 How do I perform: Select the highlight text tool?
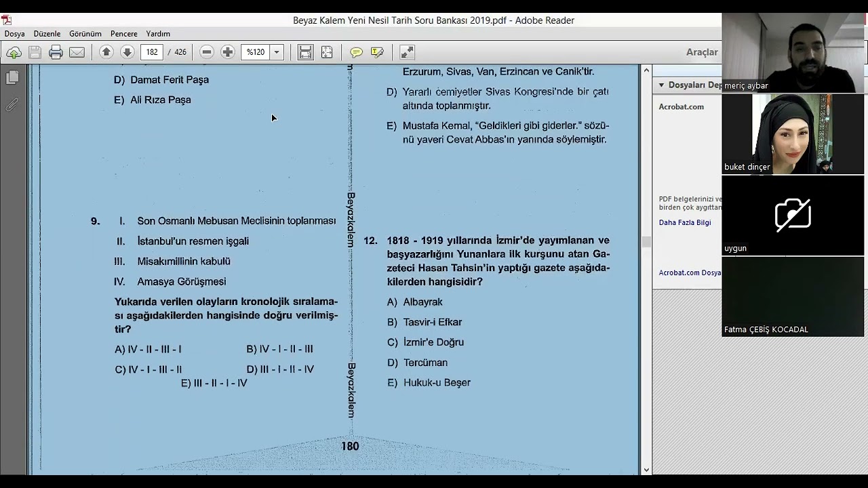click(x=378, y=52)
